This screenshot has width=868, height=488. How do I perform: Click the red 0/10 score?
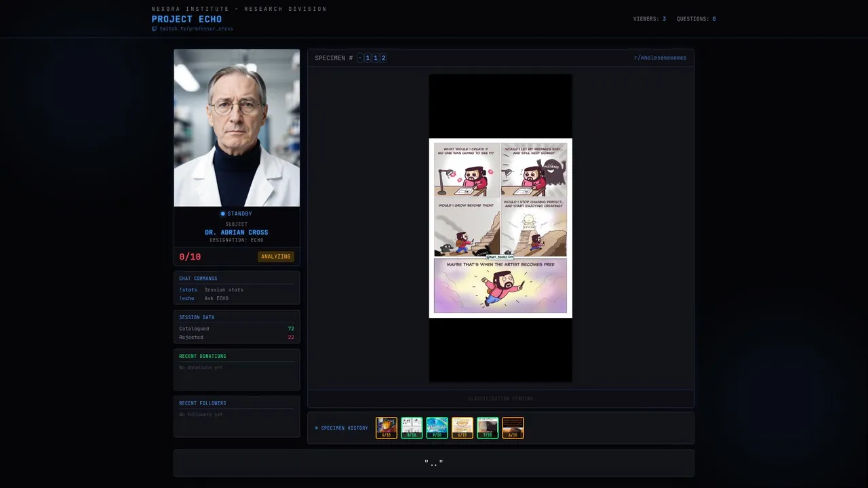tap(190, 257)
